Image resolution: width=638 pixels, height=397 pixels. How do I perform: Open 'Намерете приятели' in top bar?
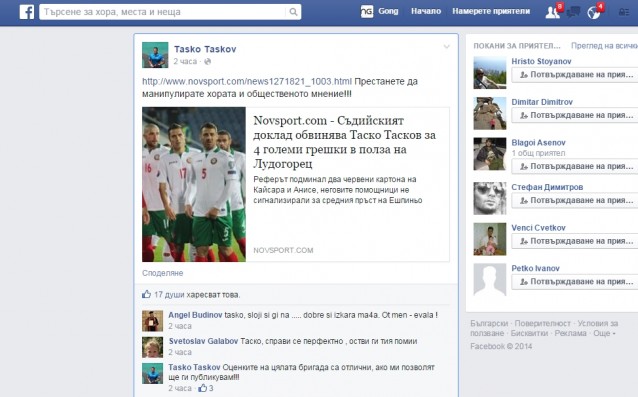(x=491, y=11)
